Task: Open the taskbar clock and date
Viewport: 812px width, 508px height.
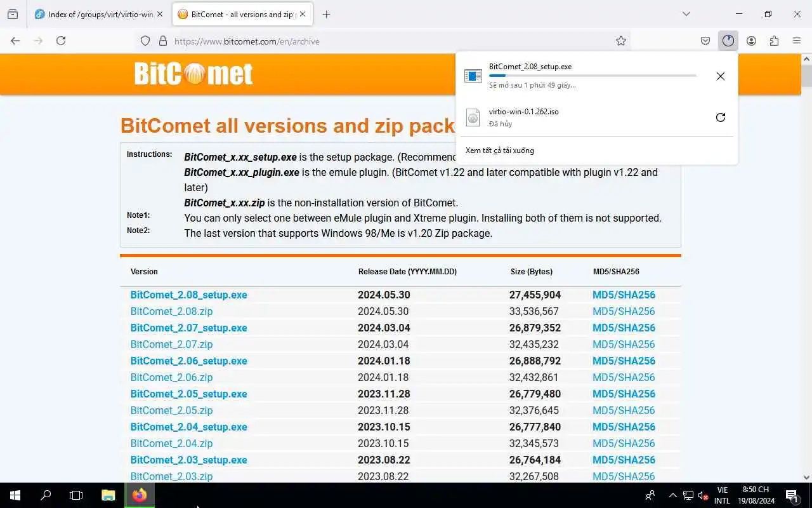Action: [756, 495]
